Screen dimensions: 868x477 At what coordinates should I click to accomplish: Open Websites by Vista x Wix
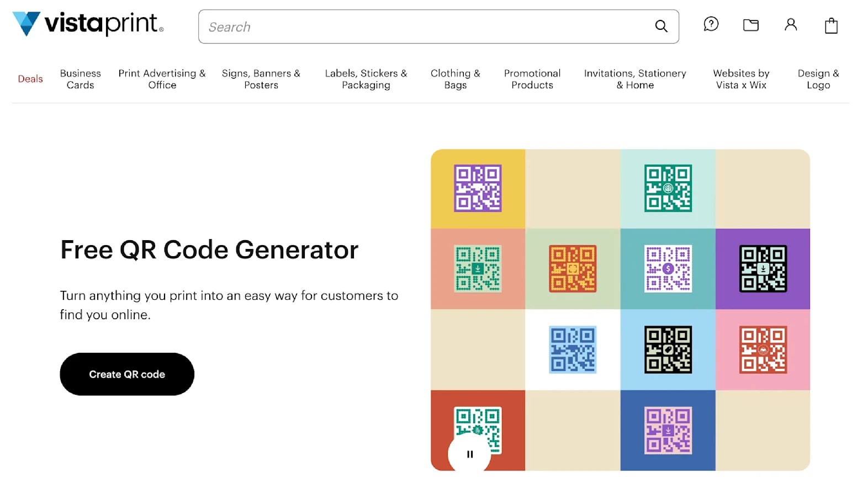pyautogui.click(x=741, y=78)
